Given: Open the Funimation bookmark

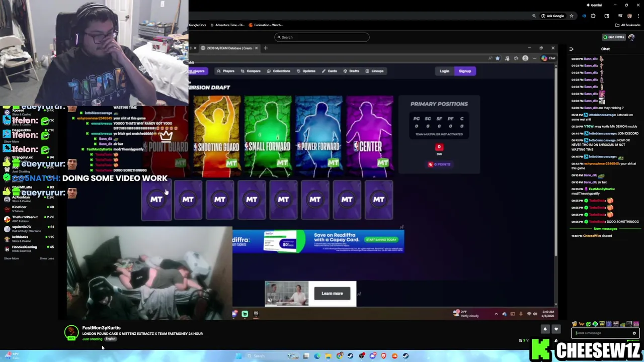Looking at the screenshot, I should (266, 25).
